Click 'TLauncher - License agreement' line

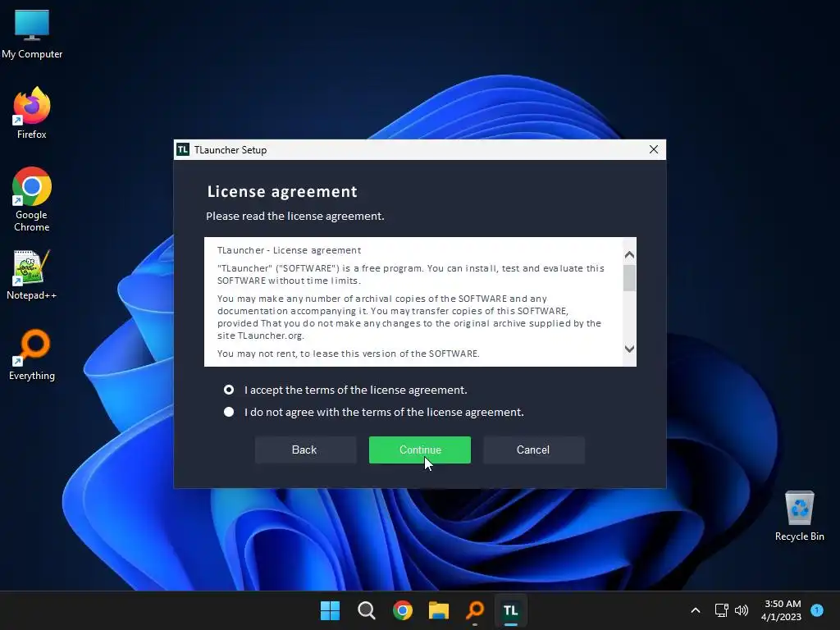(x=290, y=250)
